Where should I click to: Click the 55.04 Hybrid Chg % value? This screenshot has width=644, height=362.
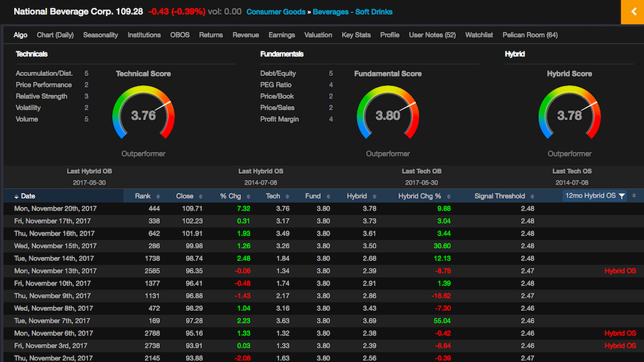click(442, 321)
